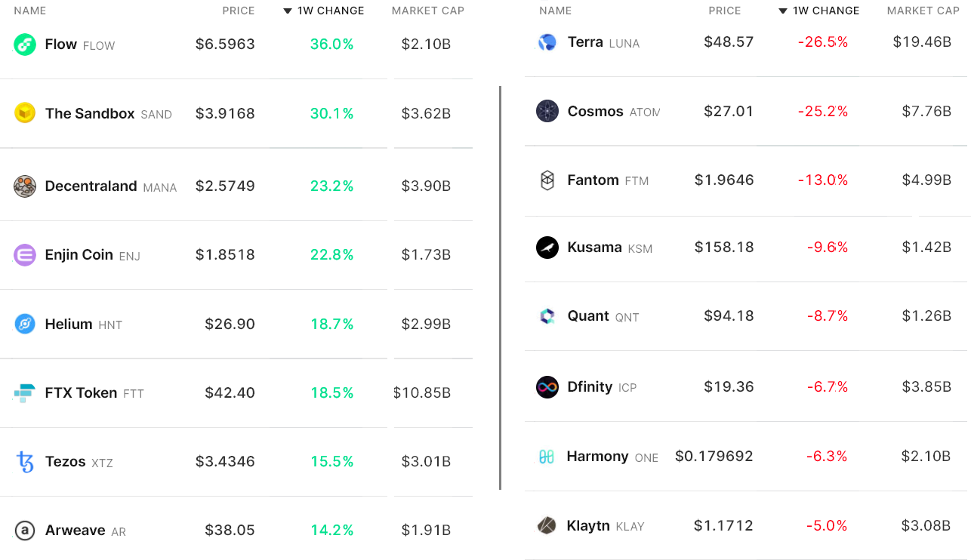Click Harmony's $0.179692 price value
This screenshot has height=560, width=971.
point(714,457)
